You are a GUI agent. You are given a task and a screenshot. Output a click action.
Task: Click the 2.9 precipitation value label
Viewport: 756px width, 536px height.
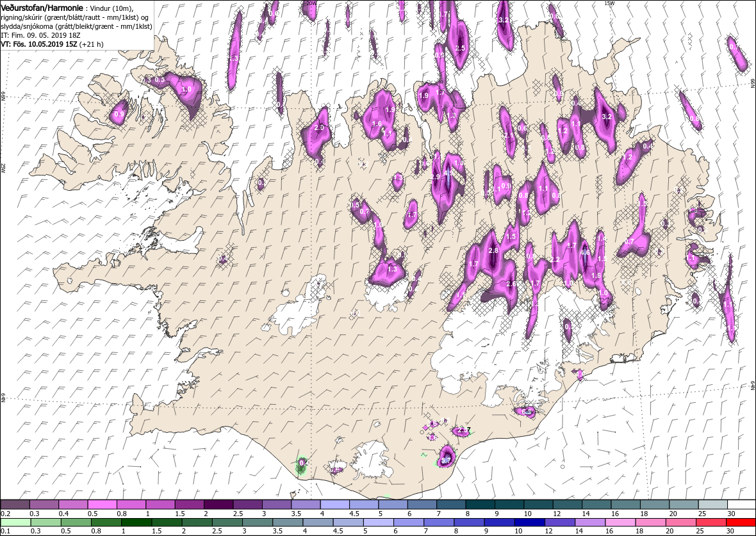pos(436,177)
